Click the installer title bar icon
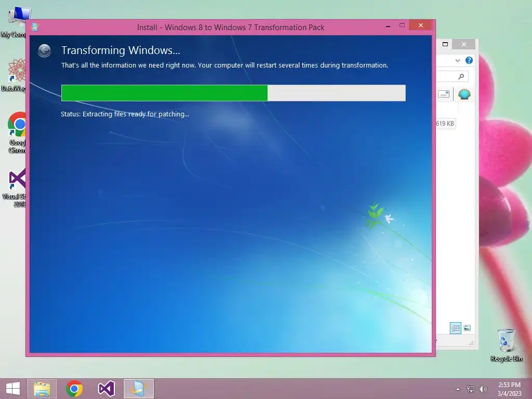 [x=35, y=27]
